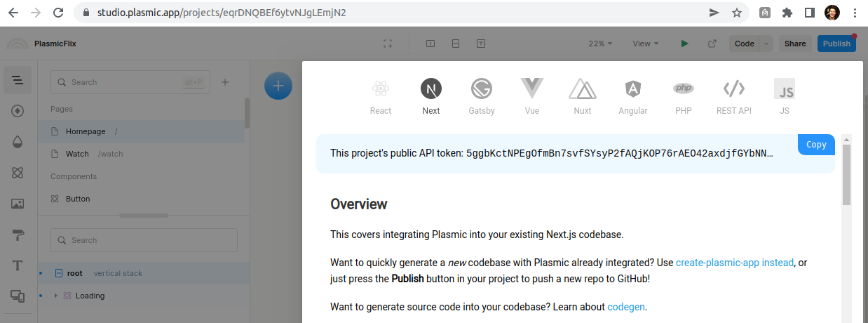Open the Code dropdown arrow
Screen dimensions: 868x323
[766, 44]
